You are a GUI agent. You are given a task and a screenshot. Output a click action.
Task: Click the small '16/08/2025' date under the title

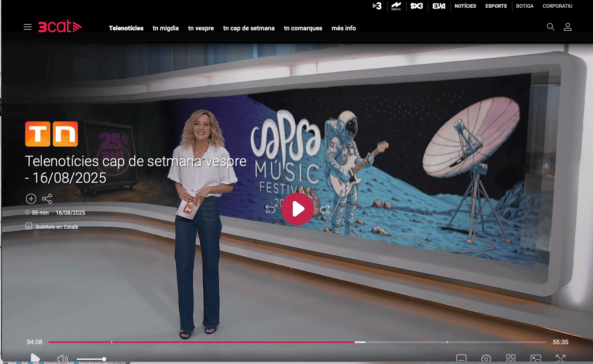point(70,213)
